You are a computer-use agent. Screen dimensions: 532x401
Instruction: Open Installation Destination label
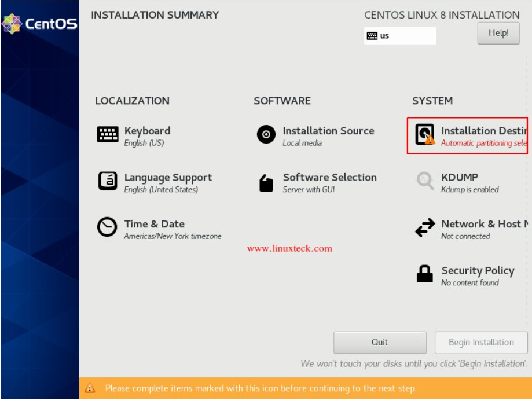[484, 131]
